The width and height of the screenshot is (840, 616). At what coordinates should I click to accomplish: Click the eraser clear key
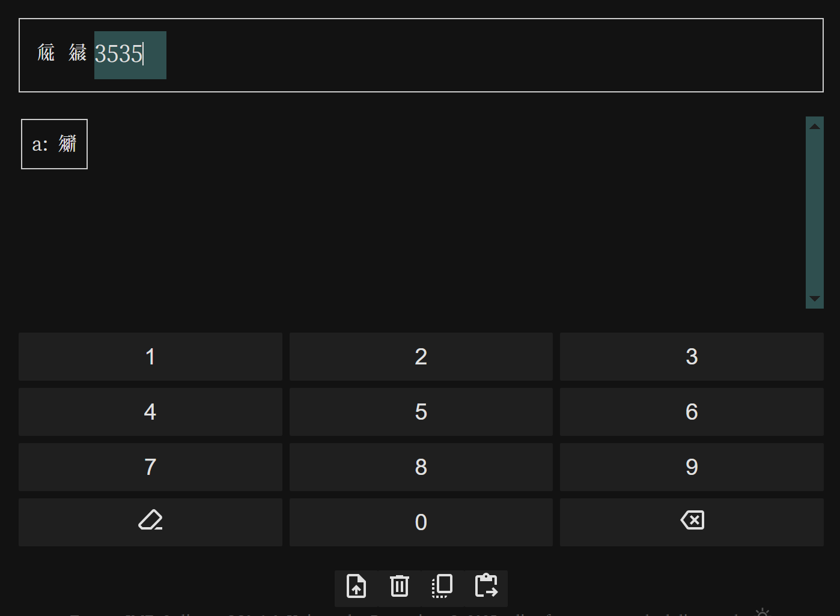point(150,522)
